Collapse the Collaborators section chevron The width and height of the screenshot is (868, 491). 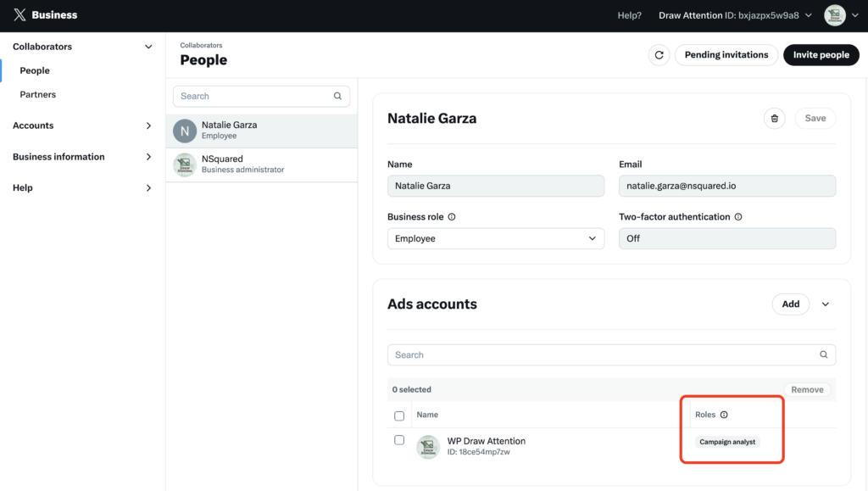[148, 47]
